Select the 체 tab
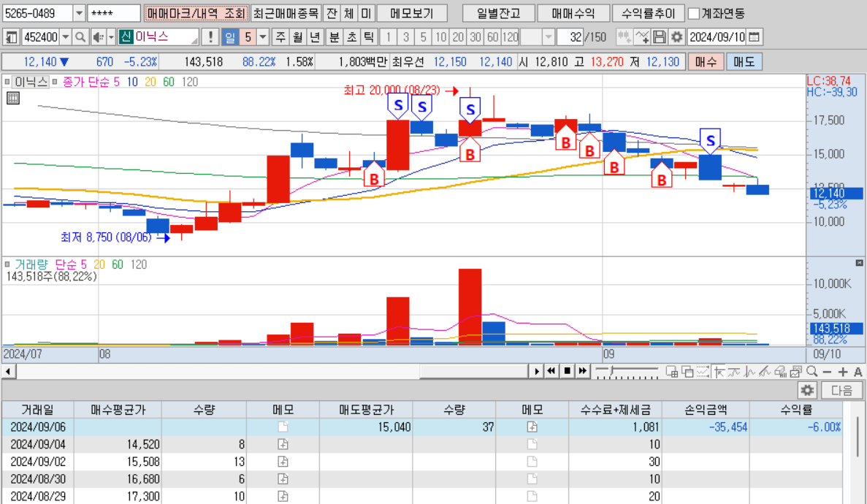Image resolution: width=867 pixels, height=504 pixels. tap(348, 13)
